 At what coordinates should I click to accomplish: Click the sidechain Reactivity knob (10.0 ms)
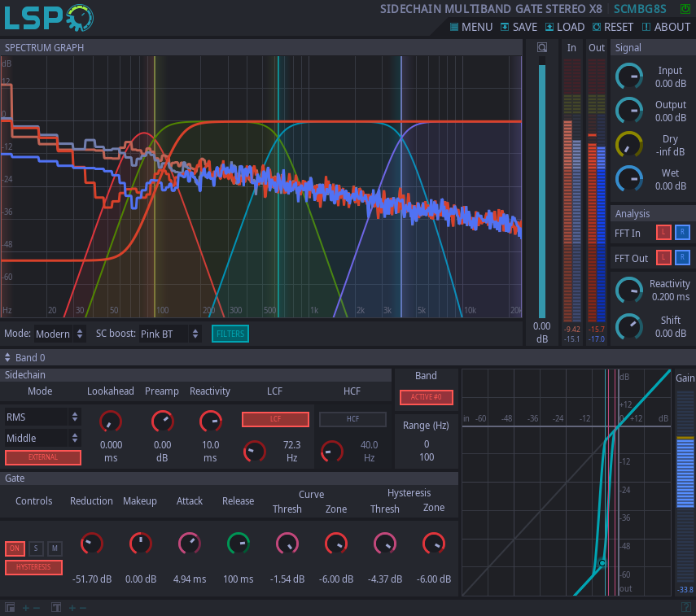coord(210,422)
